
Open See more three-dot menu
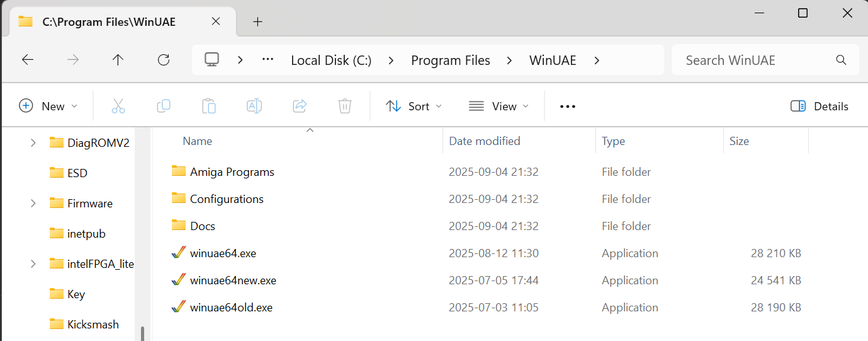tap(568, 106)
